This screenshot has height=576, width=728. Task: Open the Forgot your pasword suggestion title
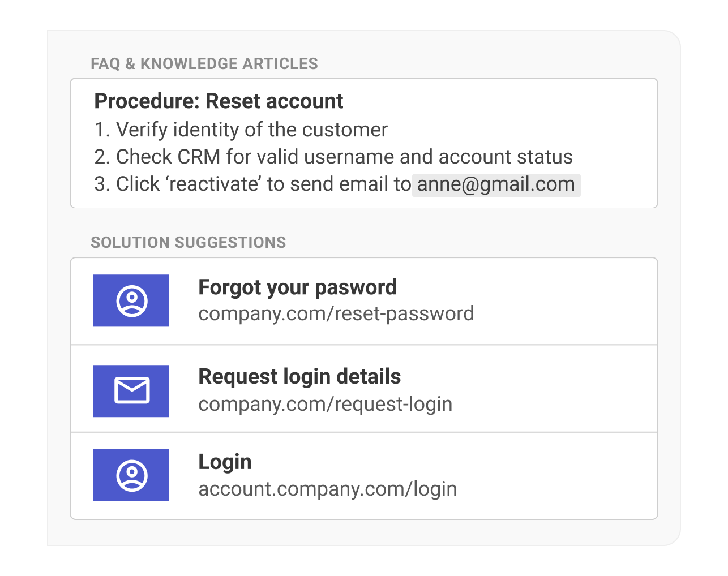point(297,288)
